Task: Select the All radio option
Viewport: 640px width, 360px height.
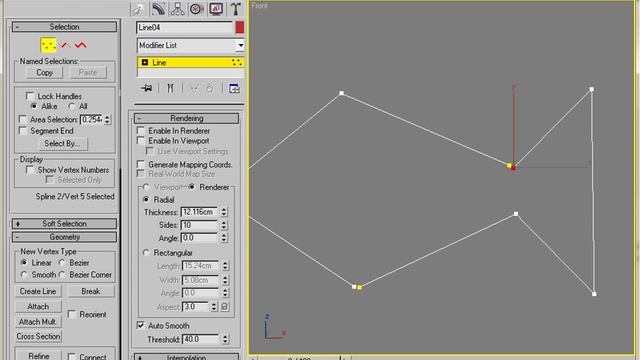Action: point(72,106)
